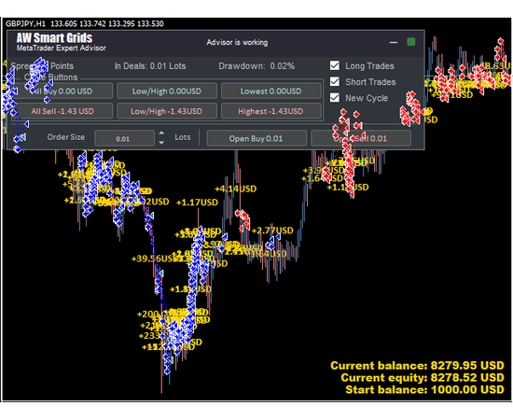
Task: Click the In Deals: 0.01 Lots text
Action: coord(150,66)
